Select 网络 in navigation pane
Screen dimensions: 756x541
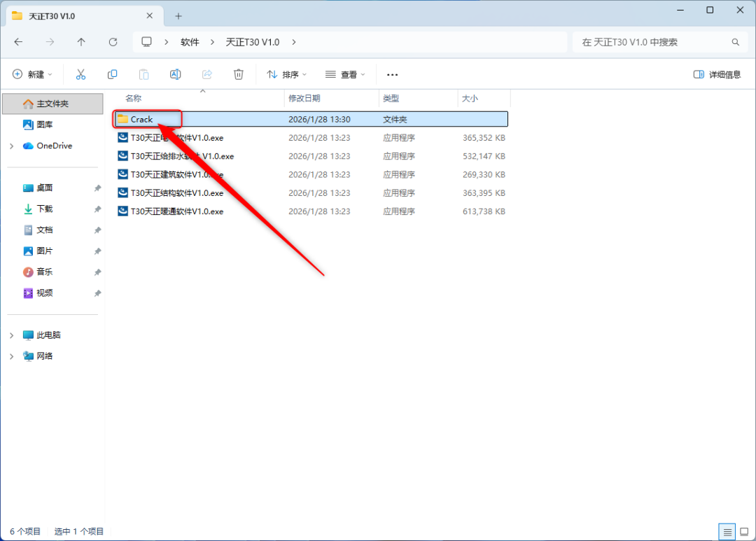(x=38, y=356)
